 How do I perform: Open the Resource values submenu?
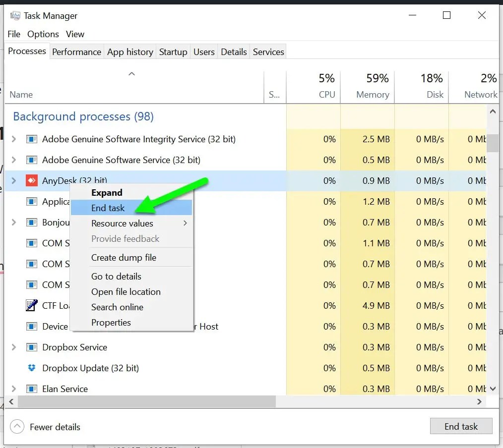[122, 224]
